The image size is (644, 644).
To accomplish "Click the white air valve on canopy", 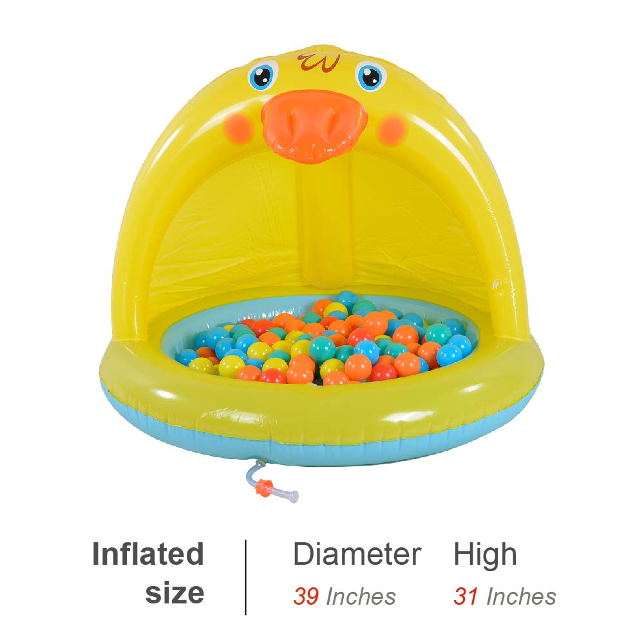I will (x=496, y=284).
